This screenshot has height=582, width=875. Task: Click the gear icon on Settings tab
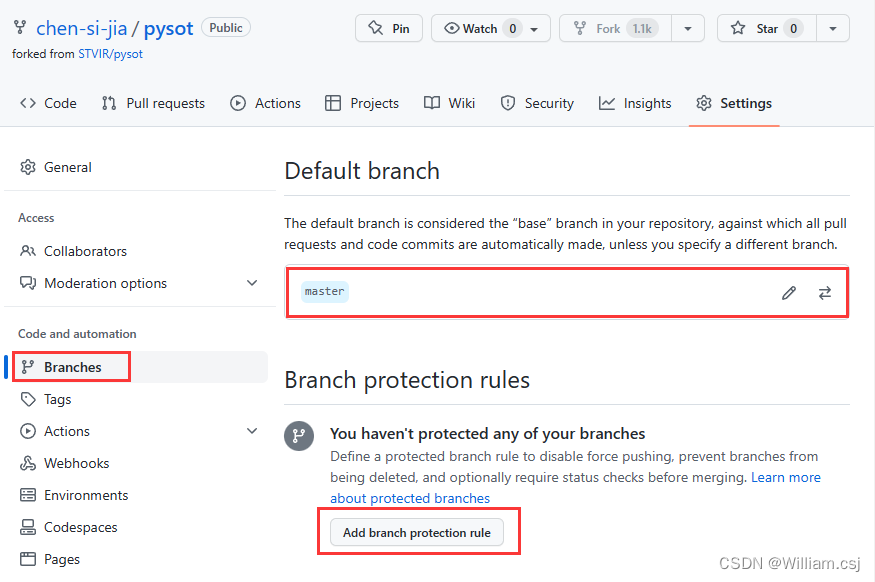pyautogui.click(x=704, y=103)
